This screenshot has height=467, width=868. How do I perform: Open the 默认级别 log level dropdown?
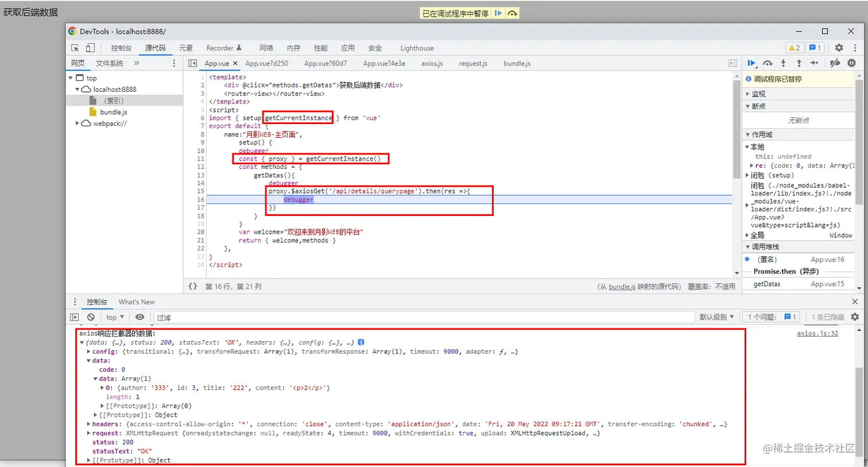pos(716,317)
